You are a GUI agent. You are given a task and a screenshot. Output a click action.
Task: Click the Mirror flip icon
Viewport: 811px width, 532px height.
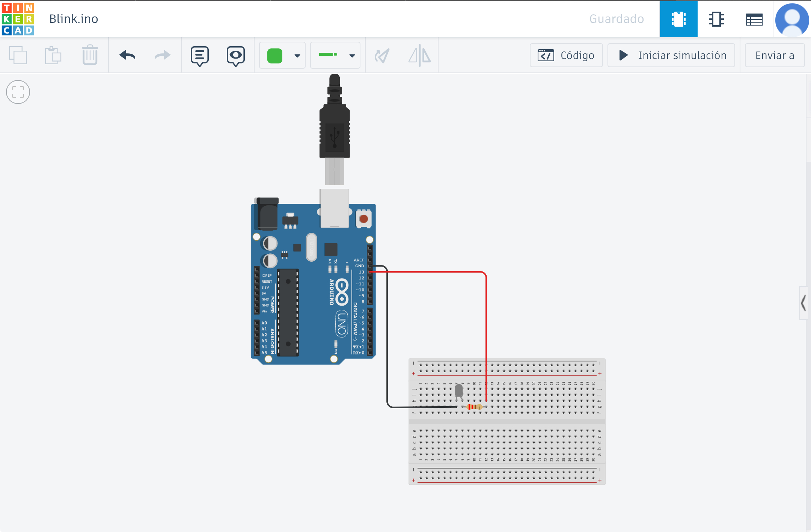(419, 56)
